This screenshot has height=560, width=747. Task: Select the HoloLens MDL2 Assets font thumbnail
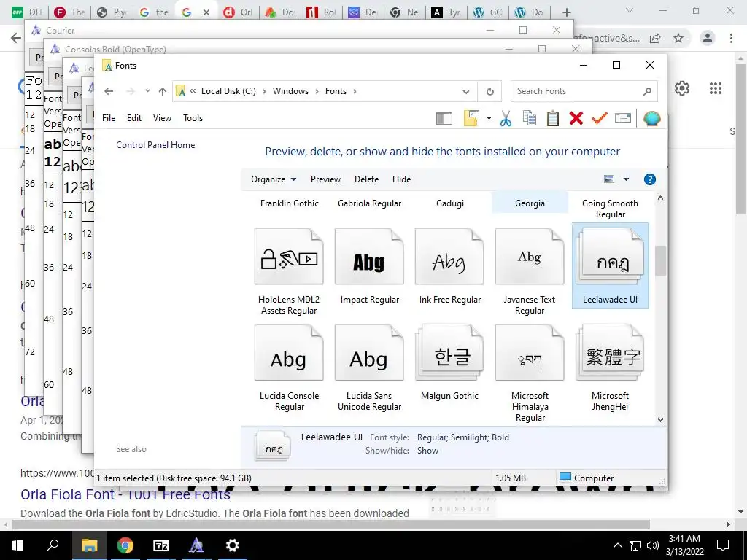pyautogui.click(x=289, y=257)
